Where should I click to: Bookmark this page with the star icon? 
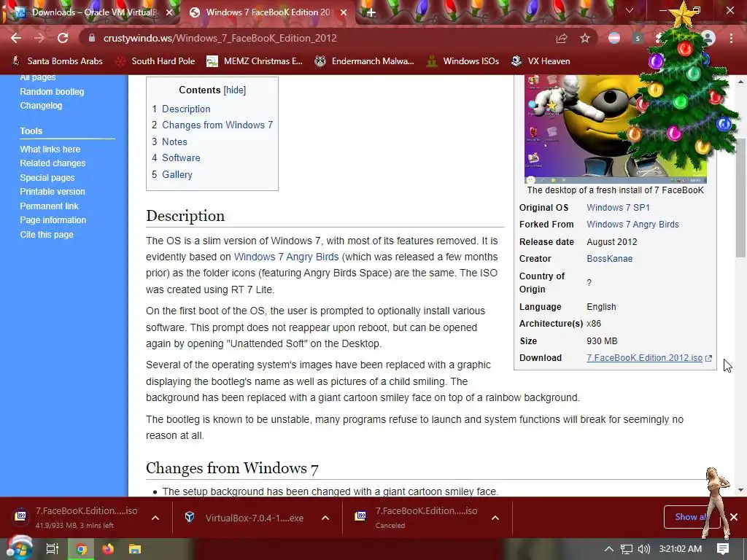point(584,38)
